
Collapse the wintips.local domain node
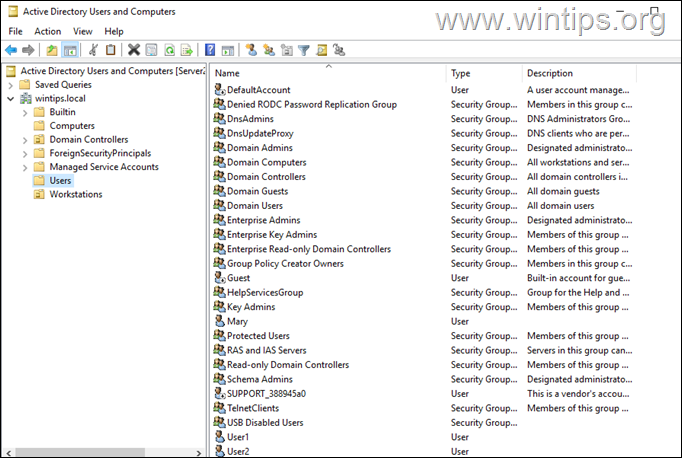(10, 99)
